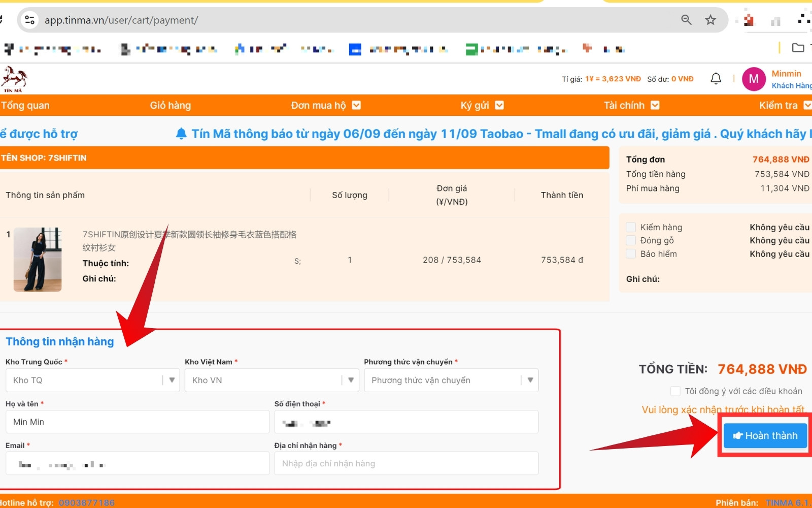This screenshot has height=508, width=812.
Task: Click the 7SHIFTIN product title text
Action: click(189, 241)
